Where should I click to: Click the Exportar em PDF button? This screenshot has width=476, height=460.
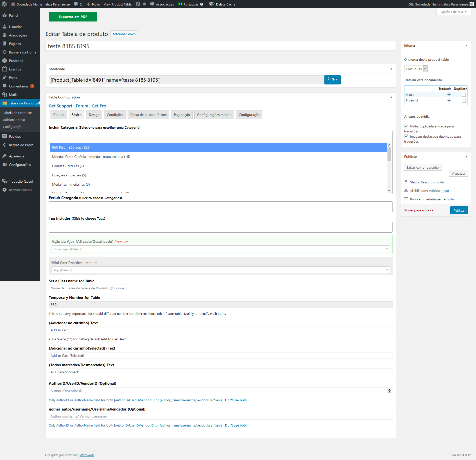73,17
